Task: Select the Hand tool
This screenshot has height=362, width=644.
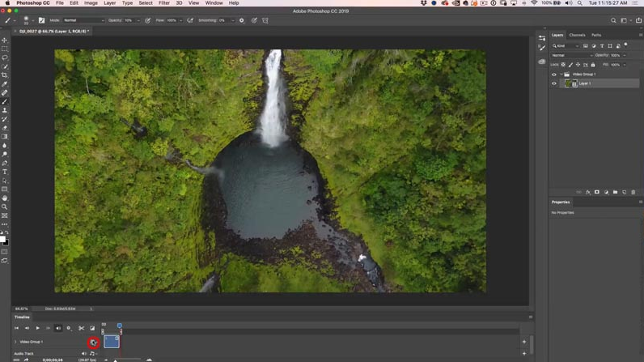Action: (x=5, y=198)
